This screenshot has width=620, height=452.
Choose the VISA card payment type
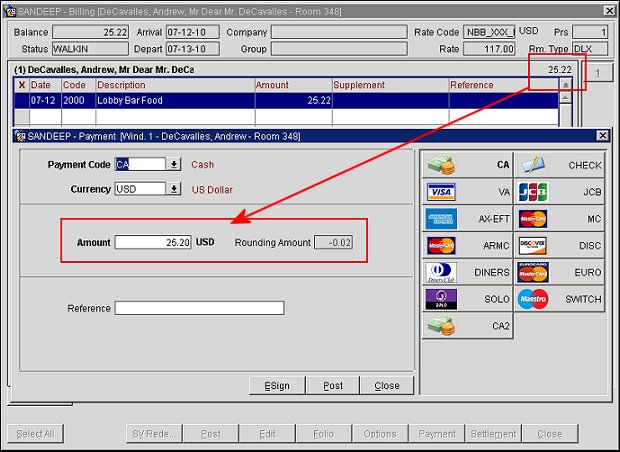click(x=467, y=191)
